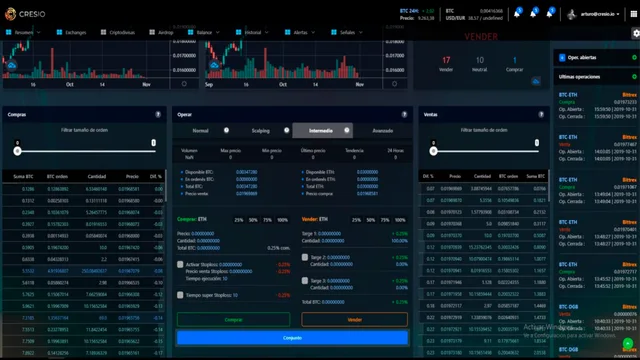
Task: Click the Precio compra value in ETH column
Action: [367, 193]
